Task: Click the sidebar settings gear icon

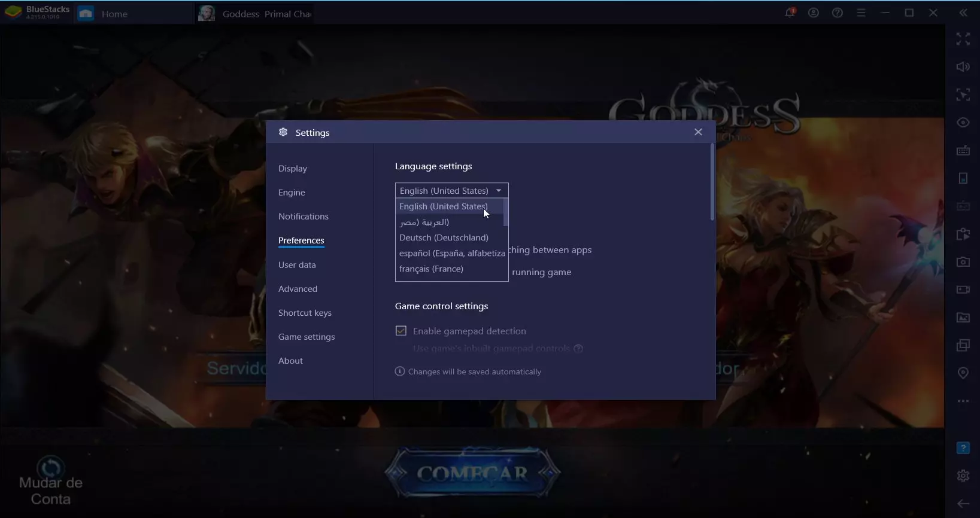Action: click(963, 476)
